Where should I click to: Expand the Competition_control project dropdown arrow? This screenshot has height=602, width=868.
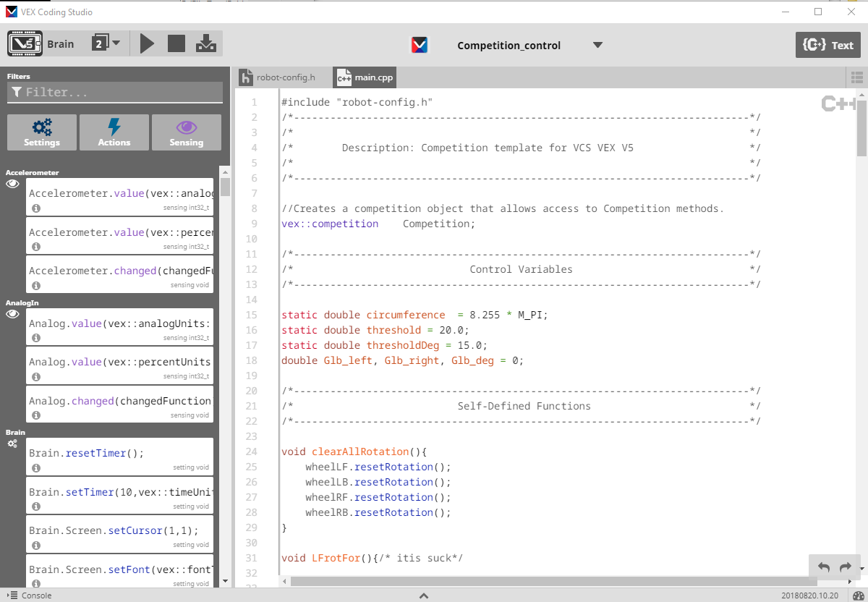[x=597, y=45]
